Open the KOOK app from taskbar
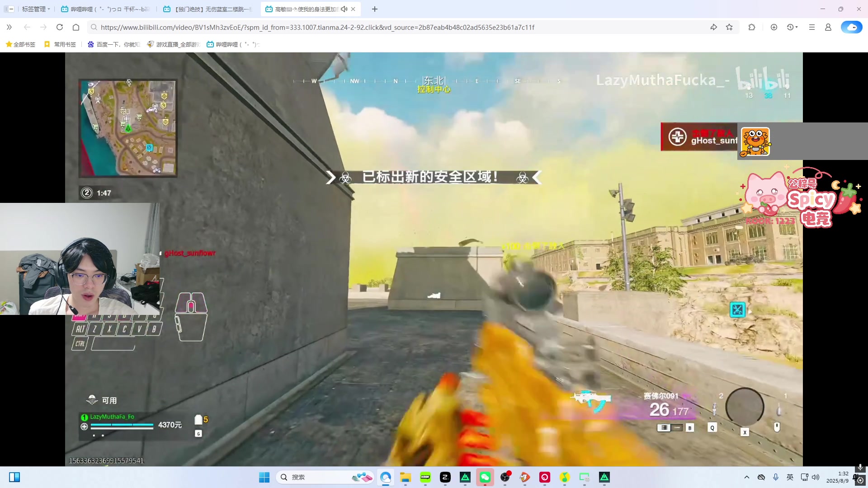Viewport: 868px width, 488px height. coord(425,477)
